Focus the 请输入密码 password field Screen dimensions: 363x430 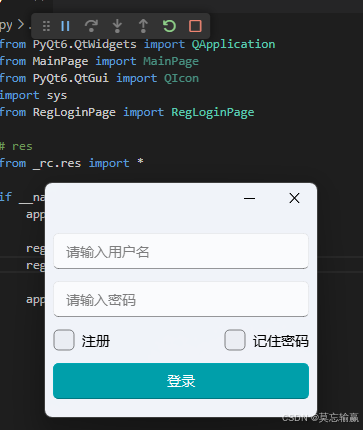(181, 299)
